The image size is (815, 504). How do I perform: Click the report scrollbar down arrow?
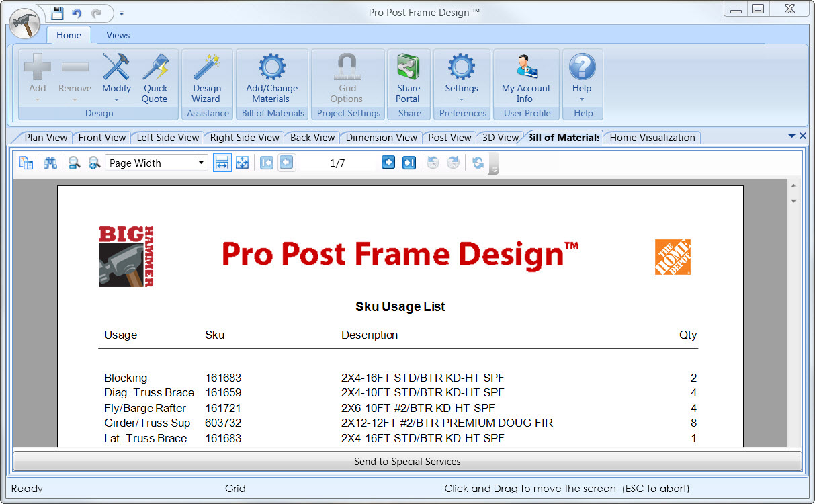click(x=793, y=200)
